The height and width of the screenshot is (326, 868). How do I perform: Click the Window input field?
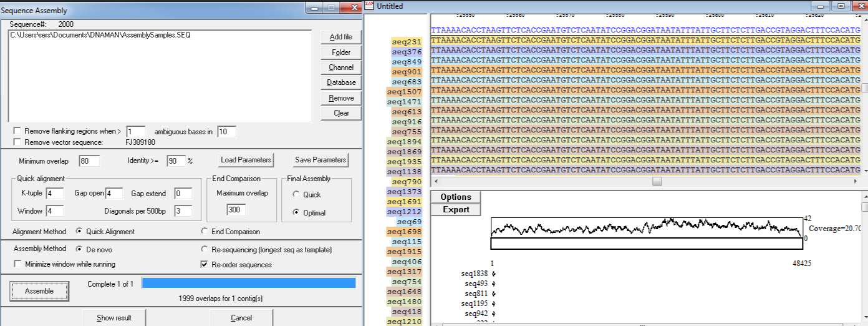tap(54, 211)
